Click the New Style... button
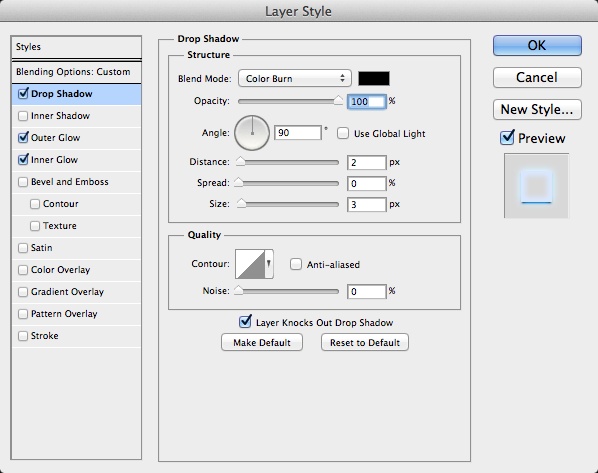The image size is (598, 473). point(537,109)
